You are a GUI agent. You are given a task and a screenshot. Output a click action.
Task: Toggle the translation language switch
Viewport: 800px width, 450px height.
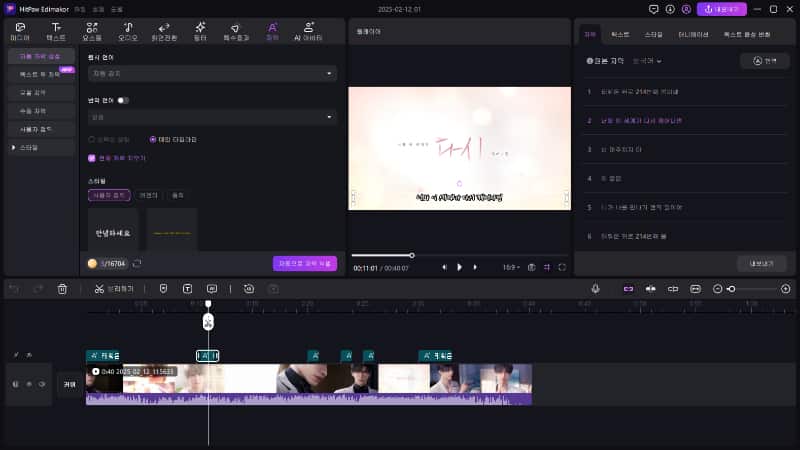pos(123,100)
